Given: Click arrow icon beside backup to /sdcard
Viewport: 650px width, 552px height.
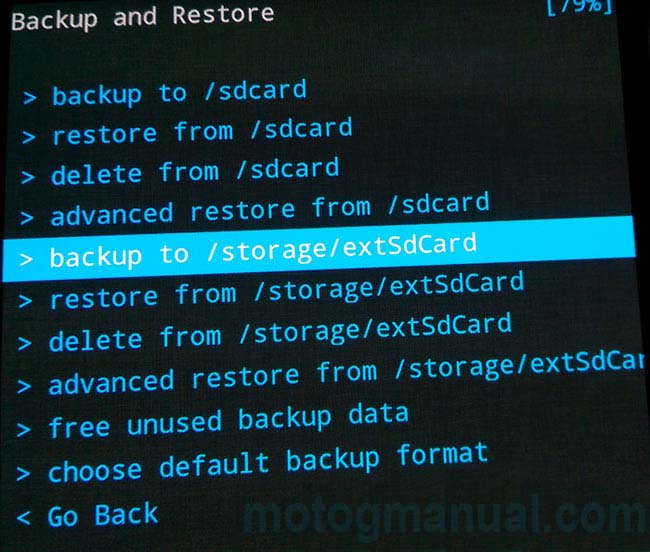Looking at the screenshot, I should click(x=29, y=98).
